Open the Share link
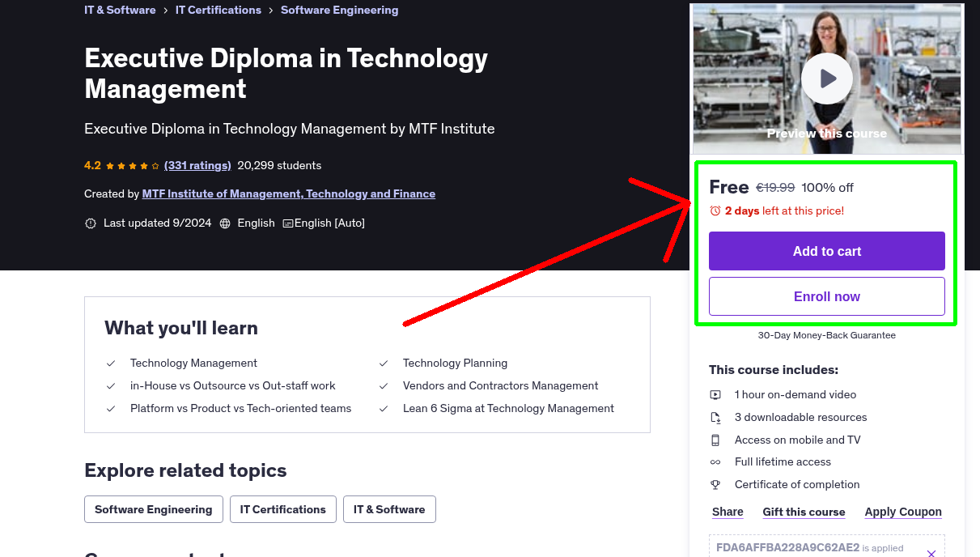 tap(728, 512)
